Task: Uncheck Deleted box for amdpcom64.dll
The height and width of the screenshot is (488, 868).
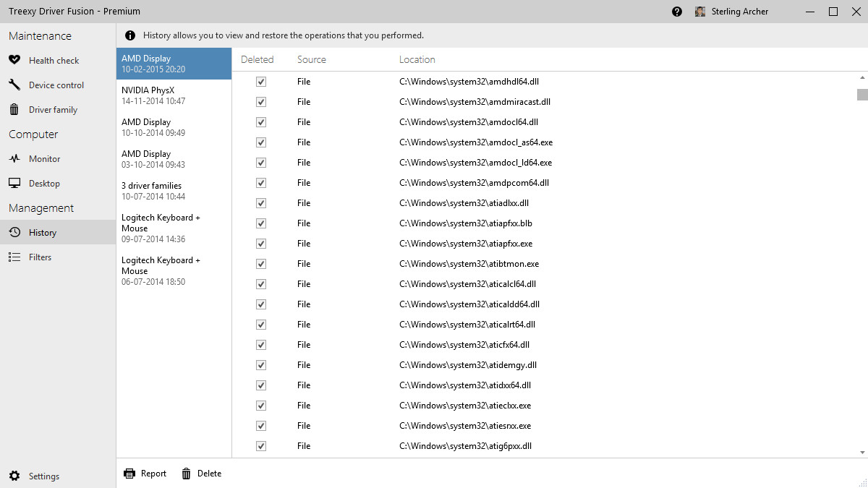Action: click(261, 183)
